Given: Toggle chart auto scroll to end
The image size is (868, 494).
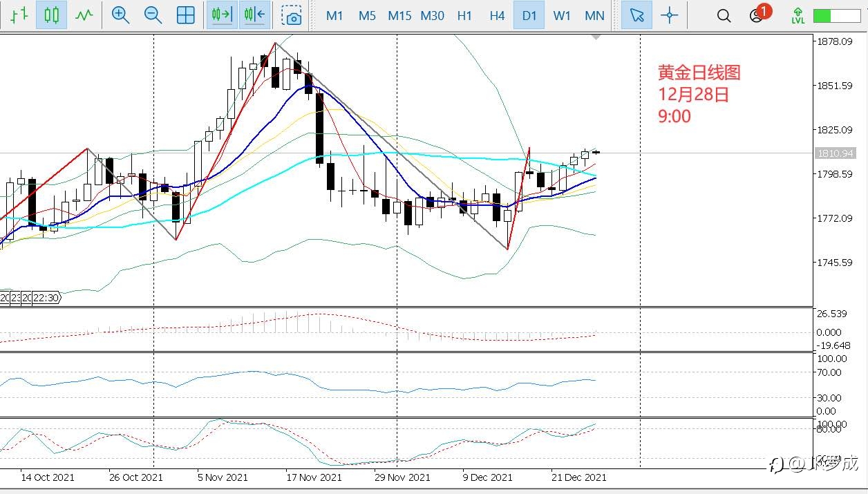Looking at the screenshot, I should 222,15.
